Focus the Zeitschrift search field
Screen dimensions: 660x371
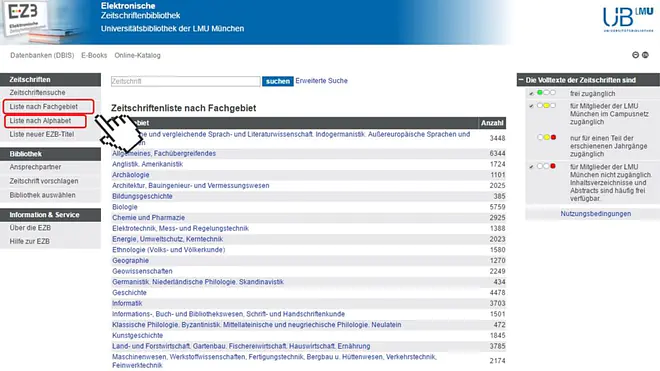[186, 81]
